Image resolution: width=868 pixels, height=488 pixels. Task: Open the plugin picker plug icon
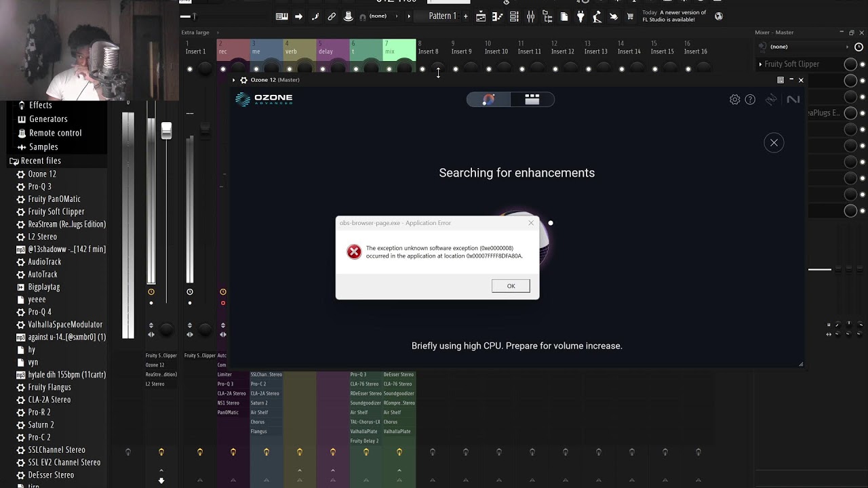click(x=580, y=16)
